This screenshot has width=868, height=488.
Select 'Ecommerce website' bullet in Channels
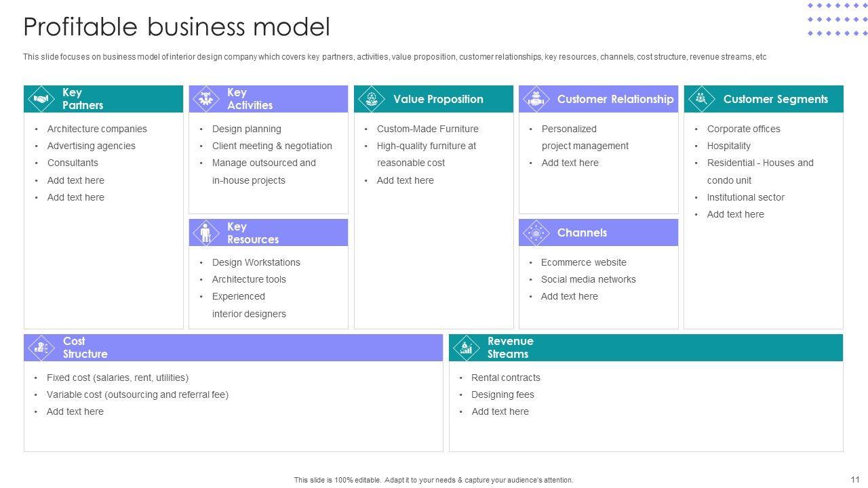[584, 262]
